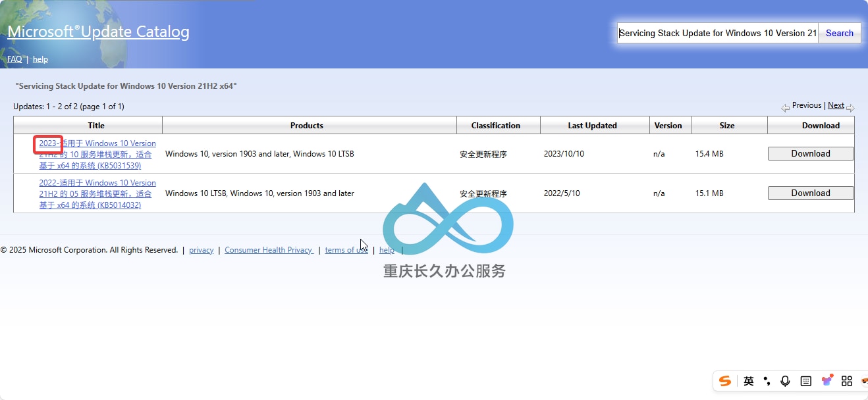Screen dimensions: 868x400
Task: Sort results by the Classification column
Action: coord(496,126)
